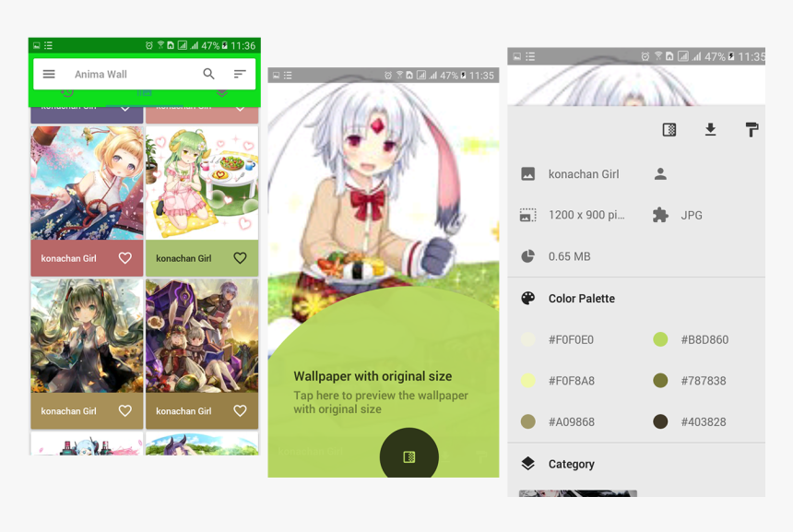The width and height of the screenshot is (793, 532).
Task: Open the hamburger menu beside Anima Wall
Action: tap(49, 75)
